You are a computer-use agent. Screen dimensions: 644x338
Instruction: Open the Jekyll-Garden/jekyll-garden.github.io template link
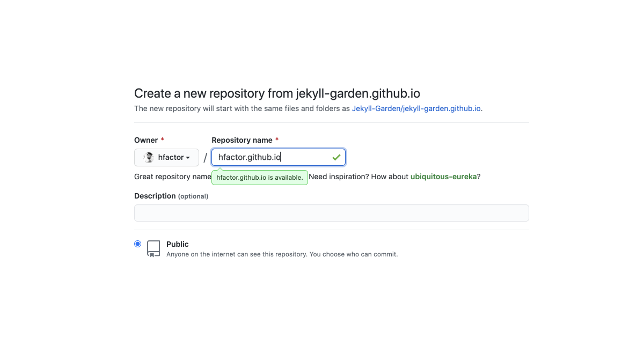point(416,108)
